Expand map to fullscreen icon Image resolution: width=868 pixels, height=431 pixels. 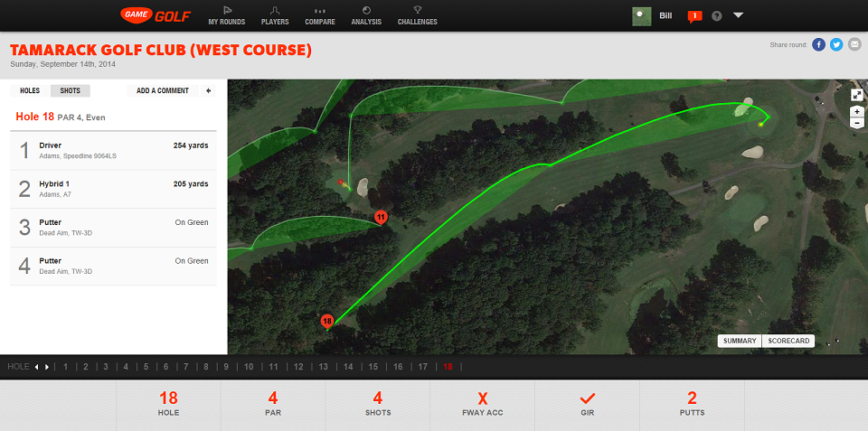856,95
